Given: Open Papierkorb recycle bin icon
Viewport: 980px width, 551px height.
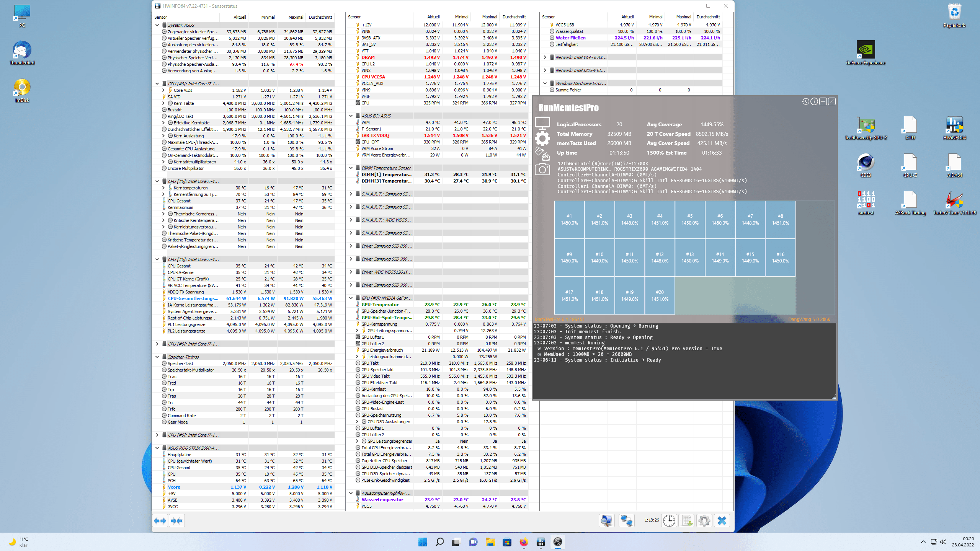Looking at the screenshot, I should [x=954, y=15].
